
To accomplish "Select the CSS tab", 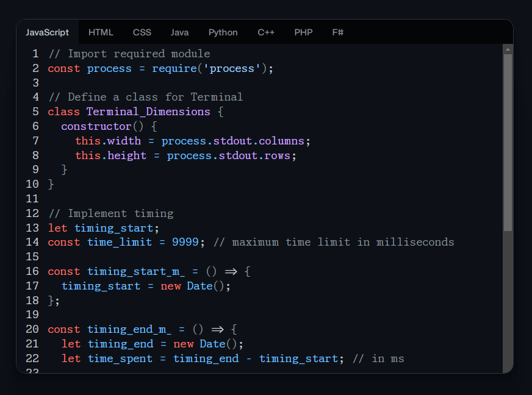I will coord(142,32).
